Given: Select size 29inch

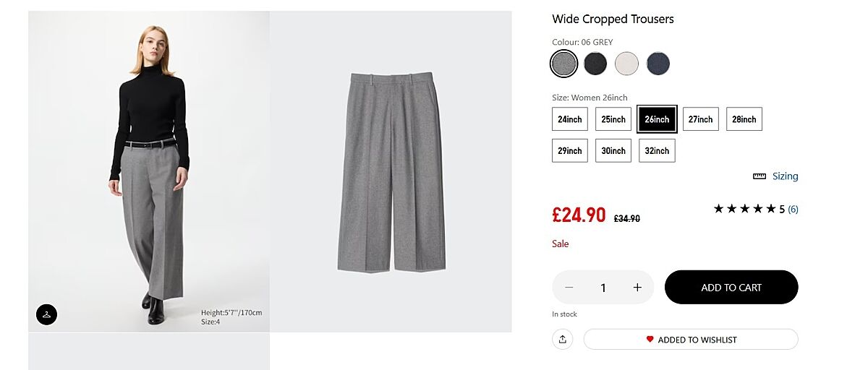Looking at the screenshot, I should click(570, 151).
